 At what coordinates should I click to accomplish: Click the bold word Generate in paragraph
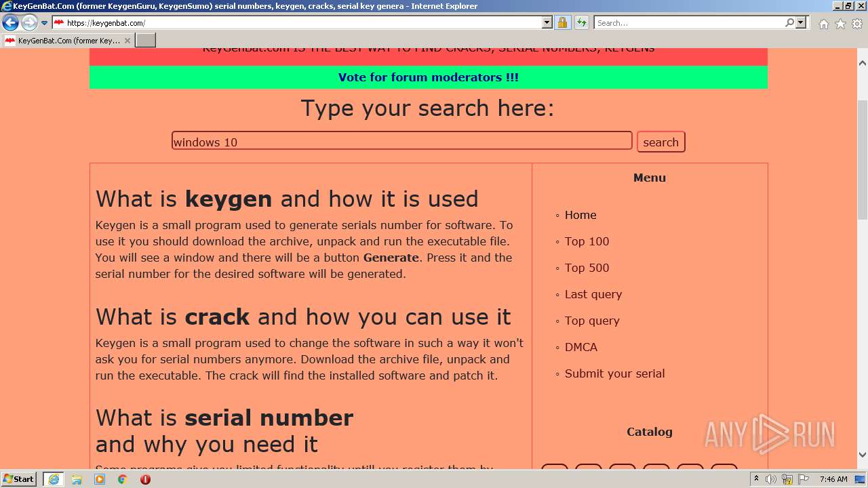(x=391, y=258)
